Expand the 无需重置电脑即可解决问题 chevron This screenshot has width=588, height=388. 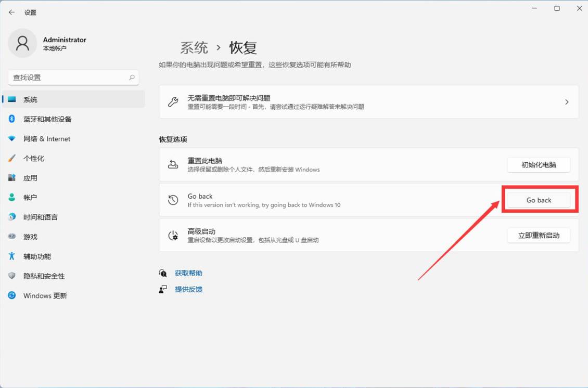pos(567,102)
